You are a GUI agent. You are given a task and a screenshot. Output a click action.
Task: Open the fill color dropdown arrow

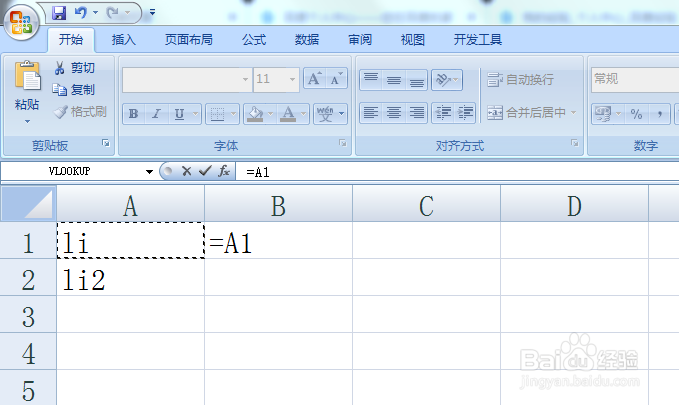[x=271, y=114]
